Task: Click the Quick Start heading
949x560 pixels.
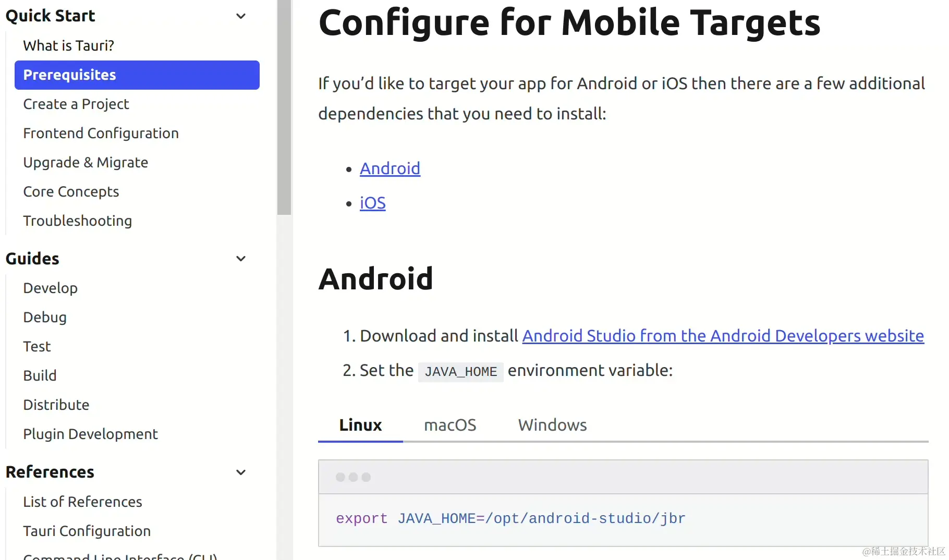Action: coord(51,16)
